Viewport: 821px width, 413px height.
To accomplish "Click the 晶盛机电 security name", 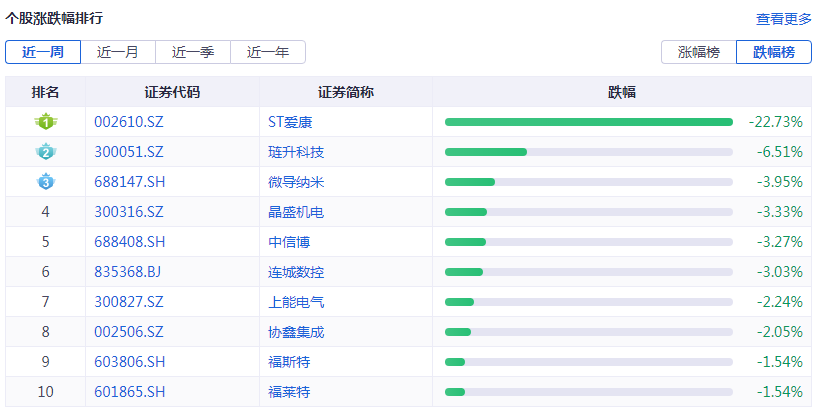I will (296, 212).
